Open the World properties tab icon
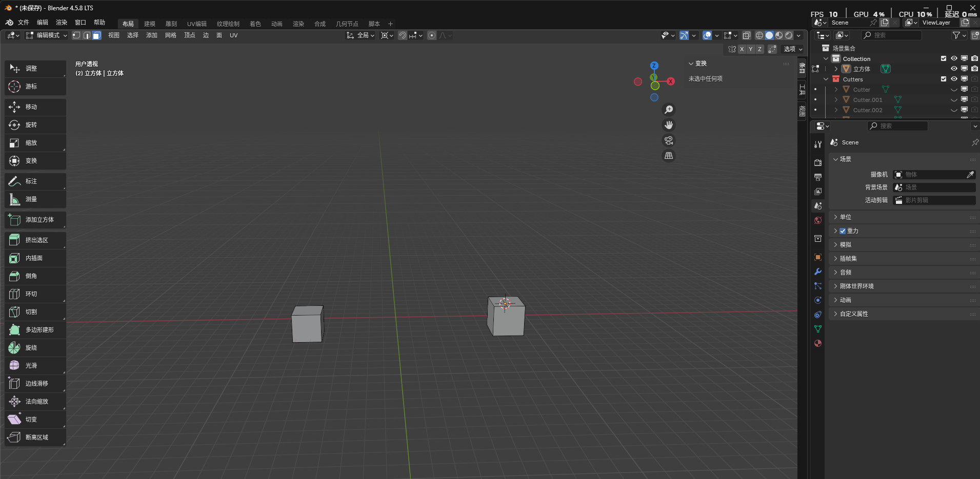The width and height of the screenshot is (980, 479). click(x=818, y=220)
